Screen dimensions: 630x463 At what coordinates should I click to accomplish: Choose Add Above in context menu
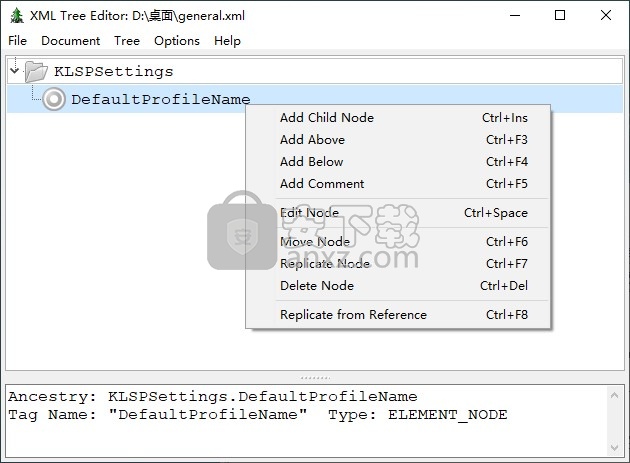[398, 140]
